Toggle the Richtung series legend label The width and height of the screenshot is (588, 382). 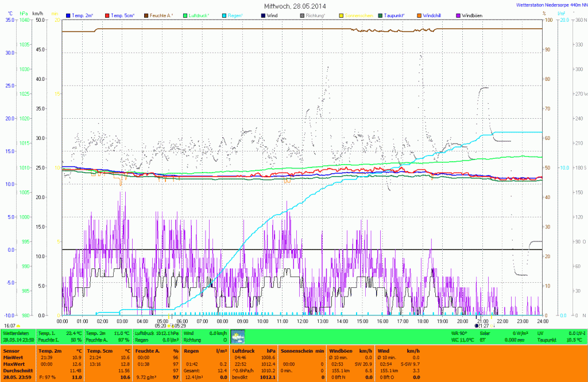(315, 15)
